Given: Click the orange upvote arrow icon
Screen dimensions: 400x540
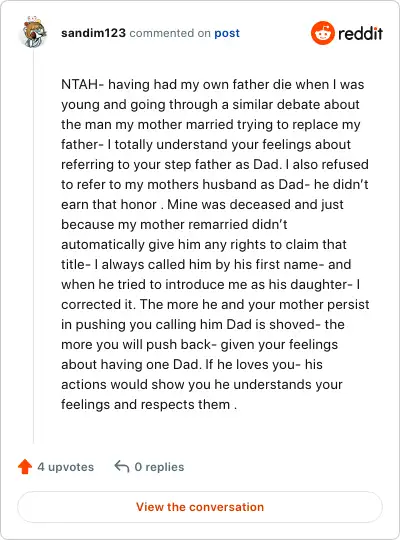Looking at the screenshot, I should [25, 467].
